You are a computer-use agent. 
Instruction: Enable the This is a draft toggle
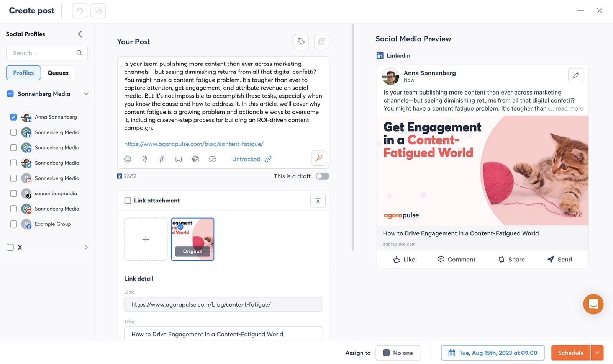pos(323,176)
